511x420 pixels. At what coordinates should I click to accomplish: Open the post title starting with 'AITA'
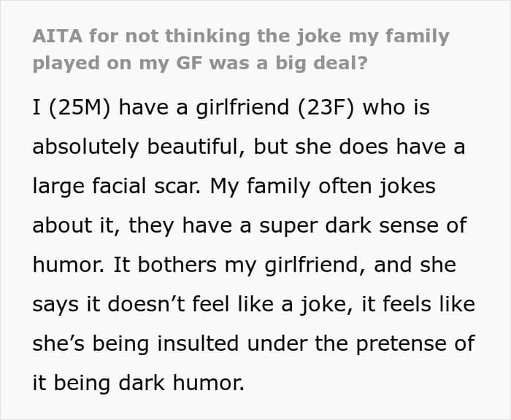click(241, 50)
